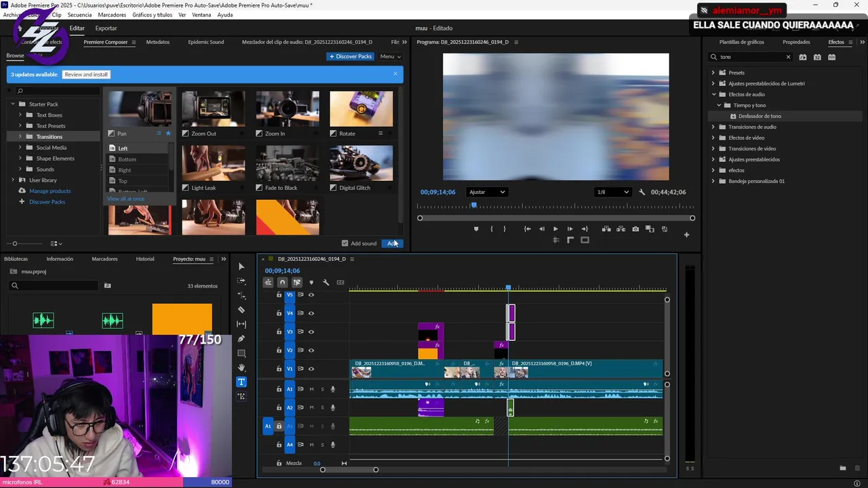The height and width of the screenshot is (488, 868).
Task: Hide video track V4 with eye icon
Action: 311,313
